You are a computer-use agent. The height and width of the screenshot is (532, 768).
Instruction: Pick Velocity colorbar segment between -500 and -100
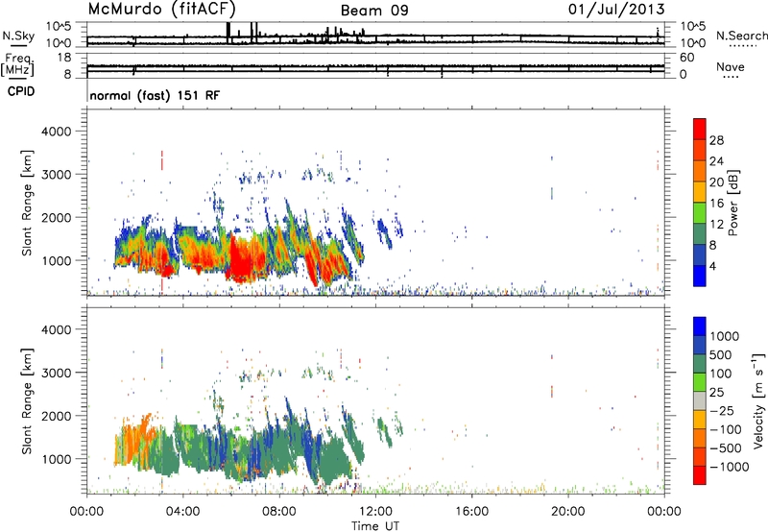click(700, 438)
